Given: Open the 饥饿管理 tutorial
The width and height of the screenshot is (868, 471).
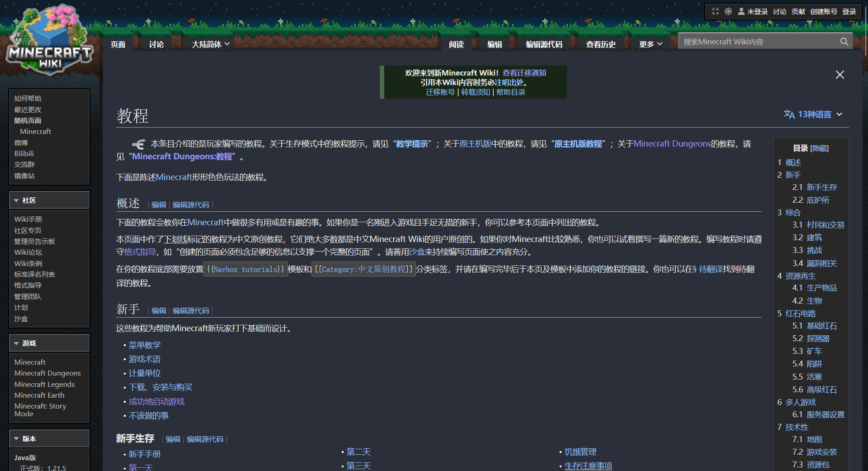Looking at the screenshot, I should pyautogui.click(x=580, y=452).
